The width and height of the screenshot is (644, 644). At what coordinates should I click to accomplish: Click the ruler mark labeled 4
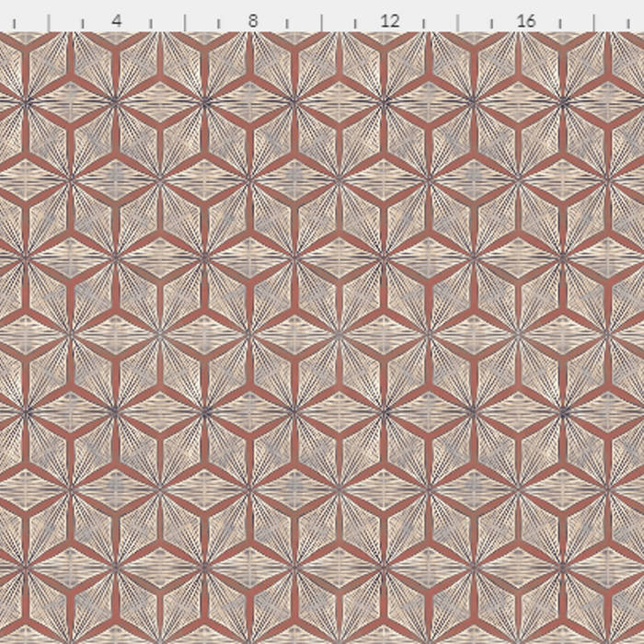[116, 19]
